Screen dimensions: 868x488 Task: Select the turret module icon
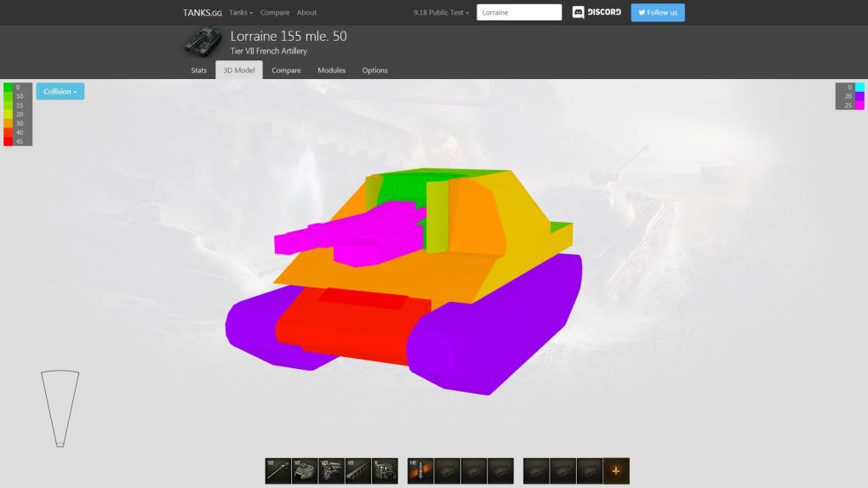point(305,470)
